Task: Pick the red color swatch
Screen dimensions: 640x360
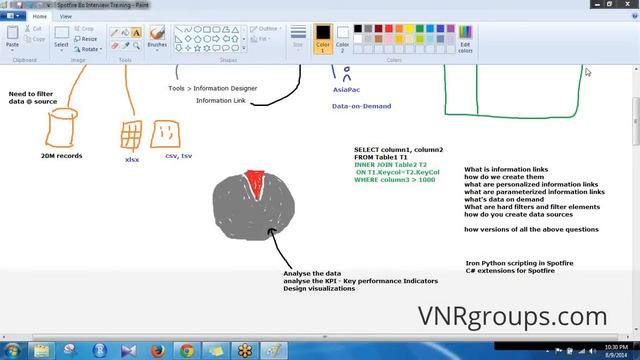Action: (389, 28)
